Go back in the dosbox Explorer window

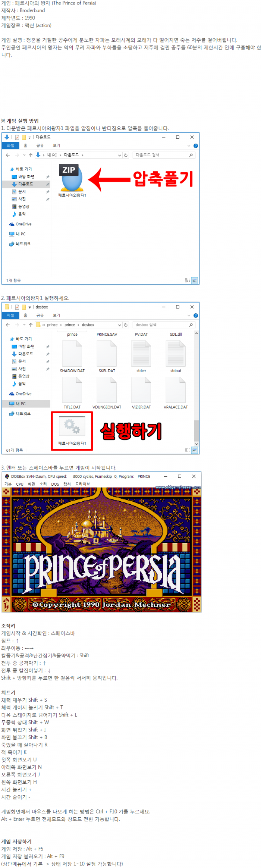tap(8, 325)
